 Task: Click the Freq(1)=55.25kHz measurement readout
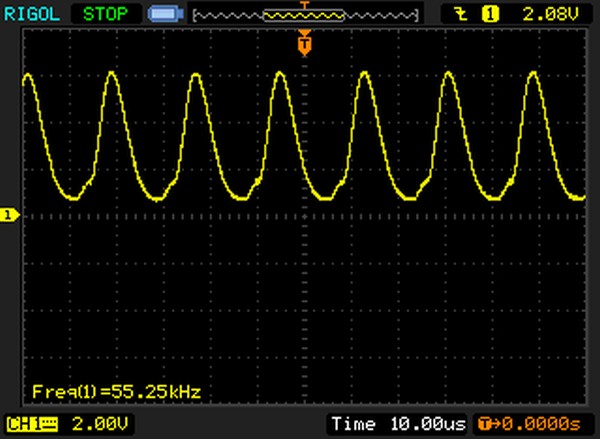[117, 391]
